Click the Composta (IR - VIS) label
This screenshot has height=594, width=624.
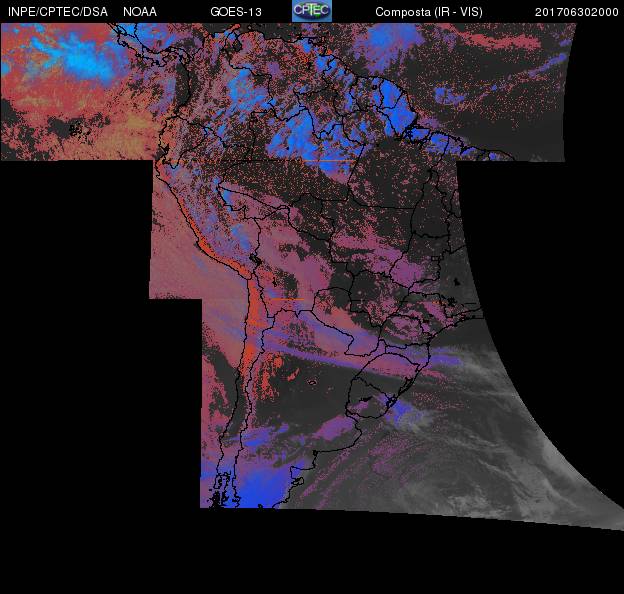coord(429,12)
